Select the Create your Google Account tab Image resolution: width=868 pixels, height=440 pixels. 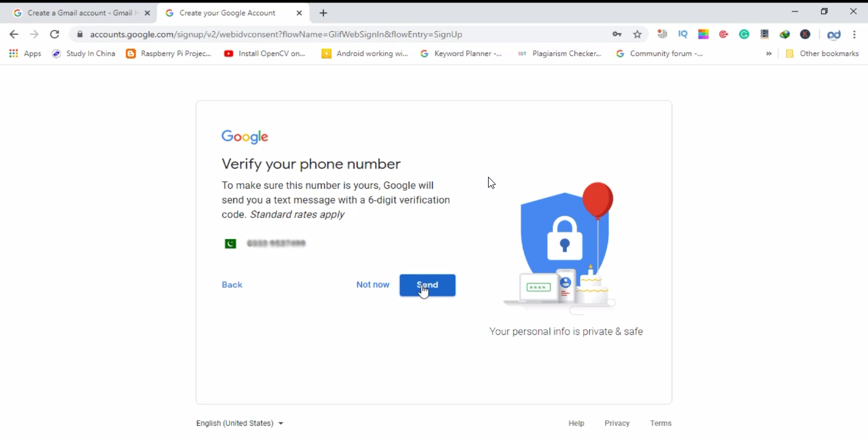[227, 13]
